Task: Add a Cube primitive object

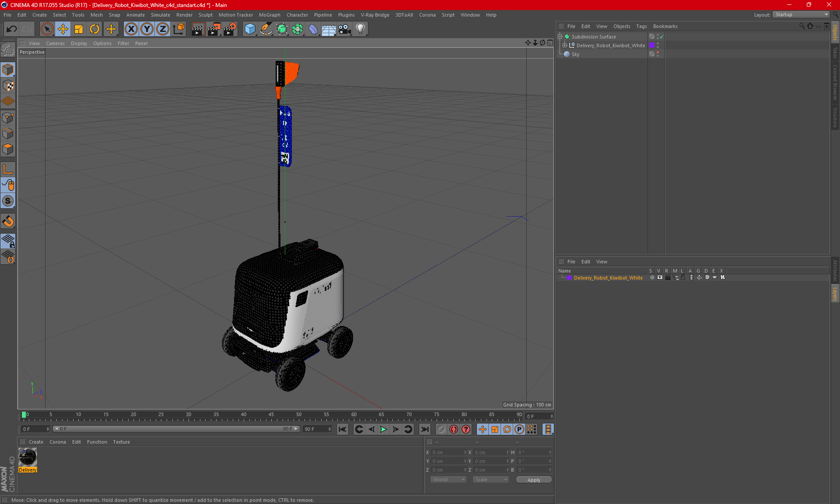Action: 250,29
